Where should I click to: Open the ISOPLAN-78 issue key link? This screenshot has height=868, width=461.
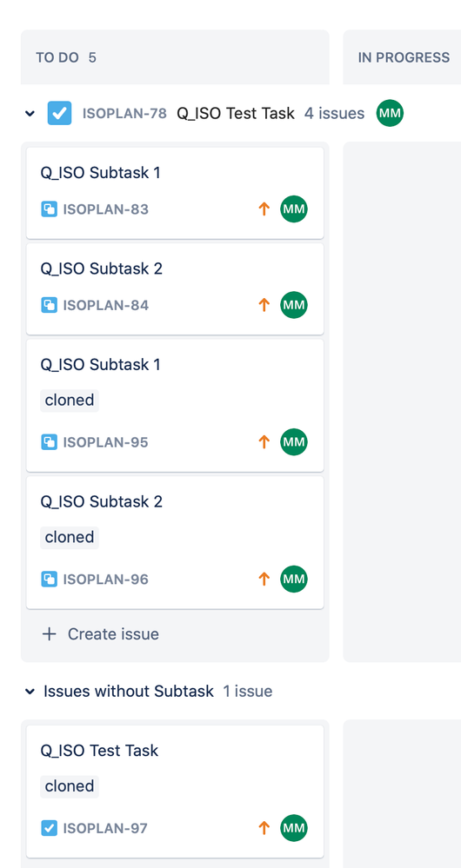pyautogui.click(x=124, y=114)
